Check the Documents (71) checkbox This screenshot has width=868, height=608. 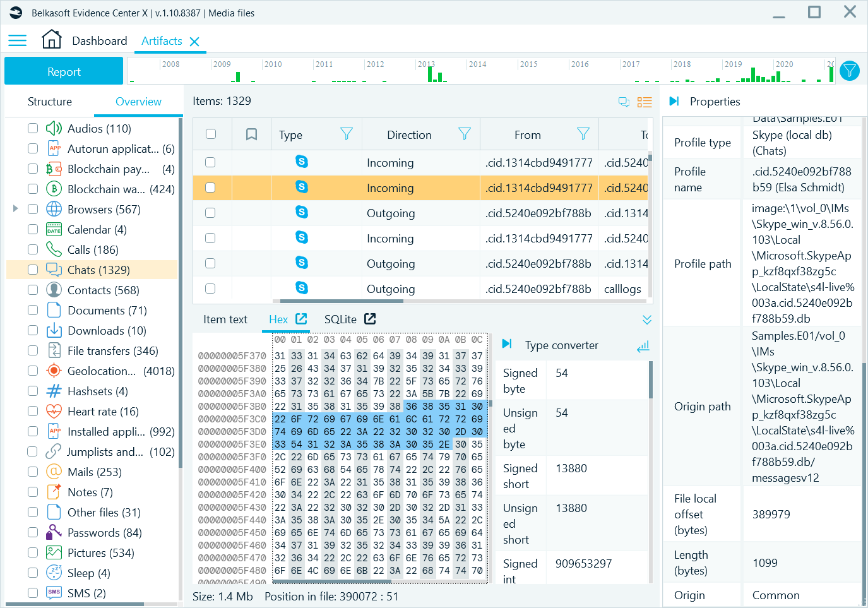point(33,310)
